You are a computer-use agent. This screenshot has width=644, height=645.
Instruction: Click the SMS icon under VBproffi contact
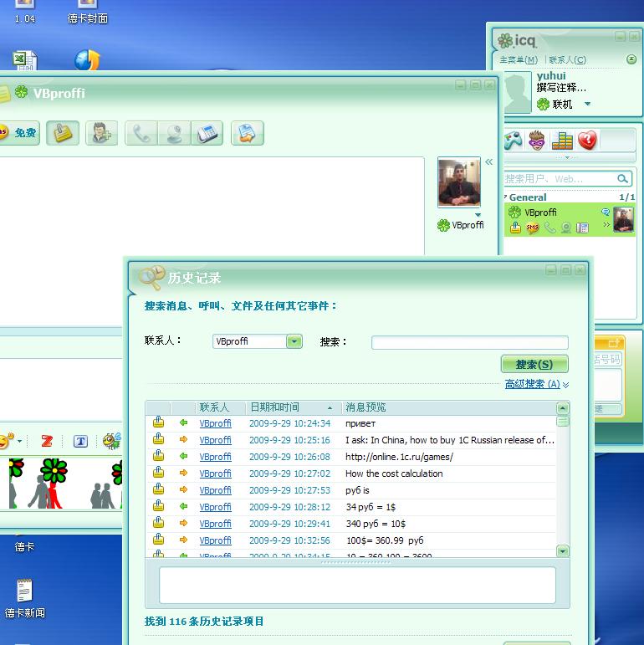[x=533, y=228]
